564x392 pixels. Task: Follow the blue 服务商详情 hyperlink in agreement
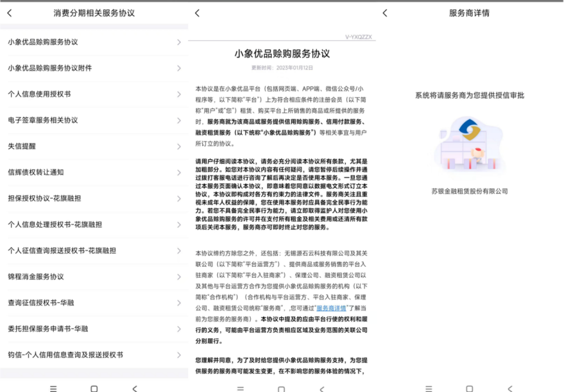[x=331, y=308]
